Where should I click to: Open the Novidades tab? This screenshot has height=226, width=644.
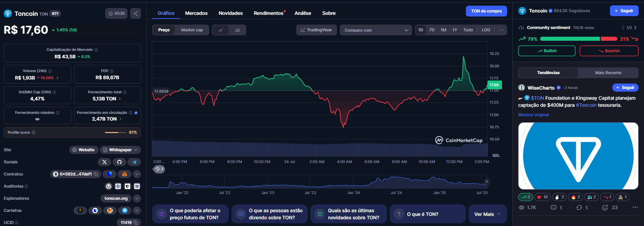tap(231, 13)
